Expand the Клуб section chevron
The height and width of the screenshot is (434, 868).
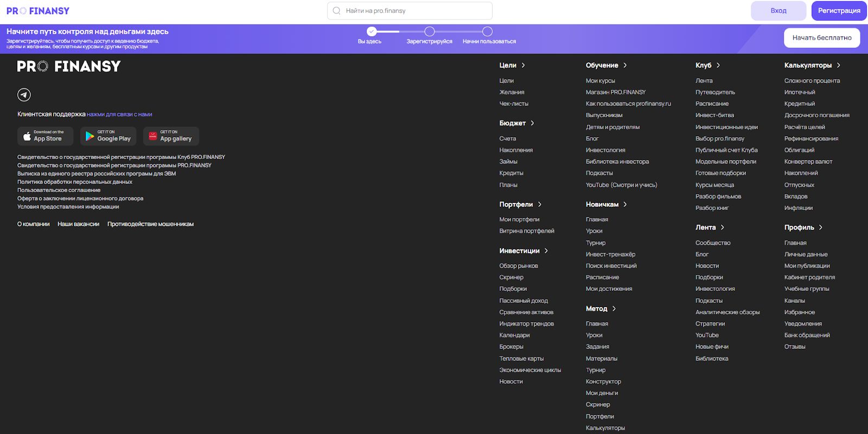pos(718,65)
